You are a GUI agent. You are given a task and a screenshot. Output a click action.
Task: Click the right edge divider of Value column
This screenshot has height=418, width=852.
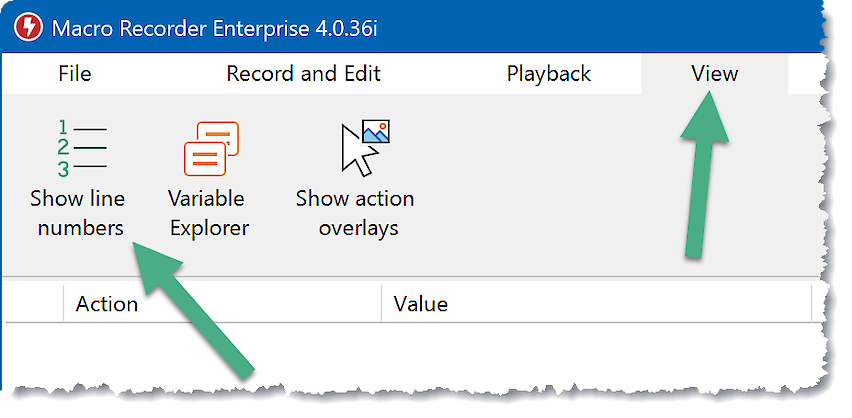point(811,304)
